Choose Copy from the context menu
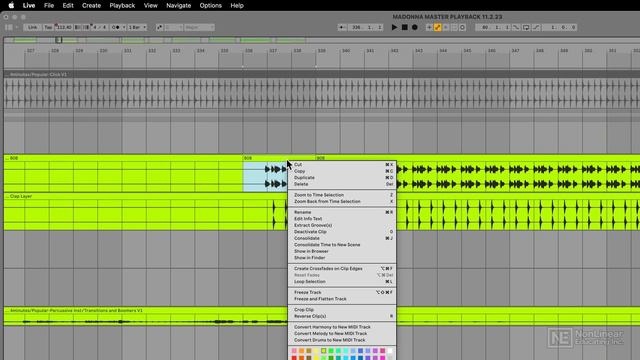The image size is (640, 360). coord(342,171)
